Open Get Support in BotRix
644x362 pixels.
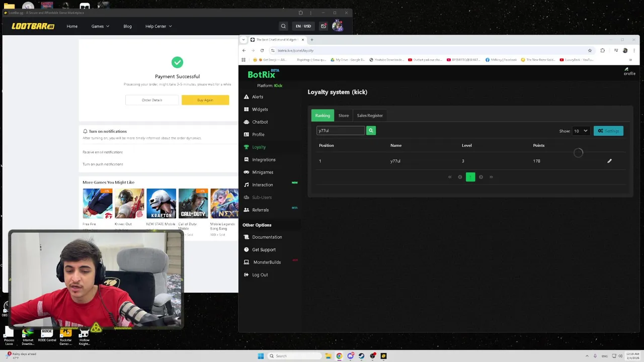[260, 249]
